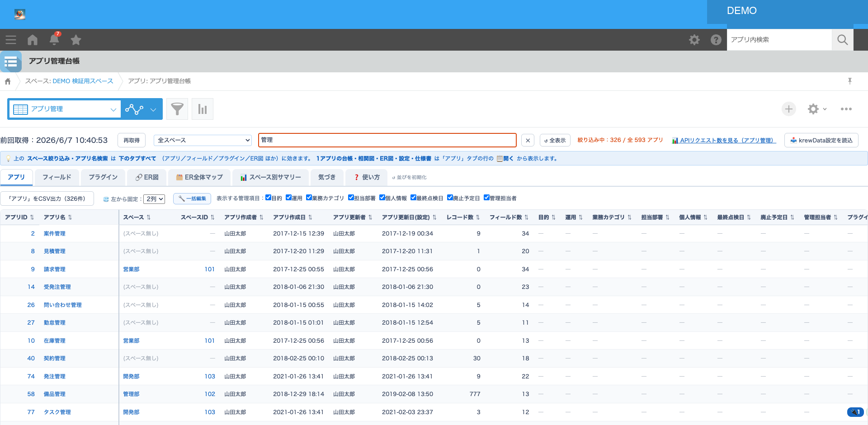The width and height of the screenshot is (868, 425).
Task: Click the plus add record icon
Action: (789, 109)
